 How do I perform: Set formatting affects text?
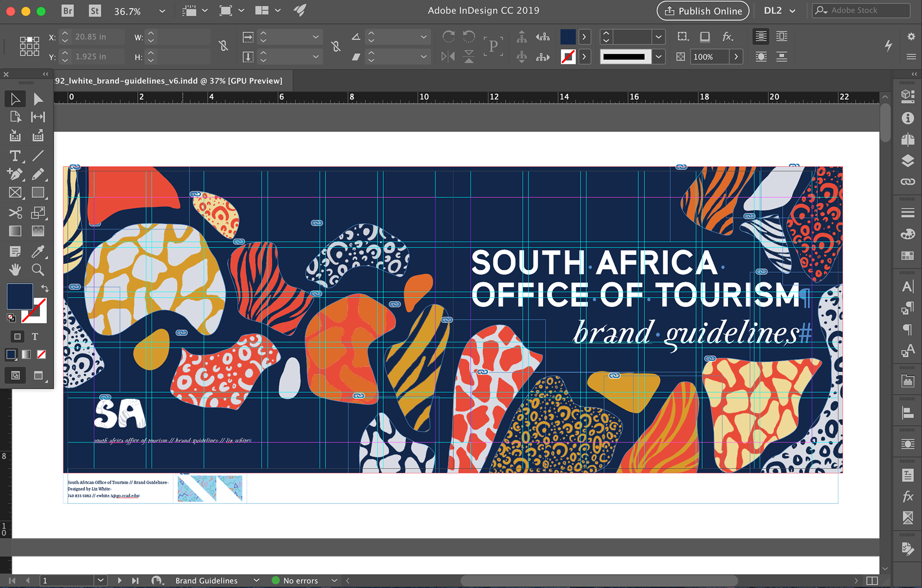pyautogui.click(x=35, y=336)
